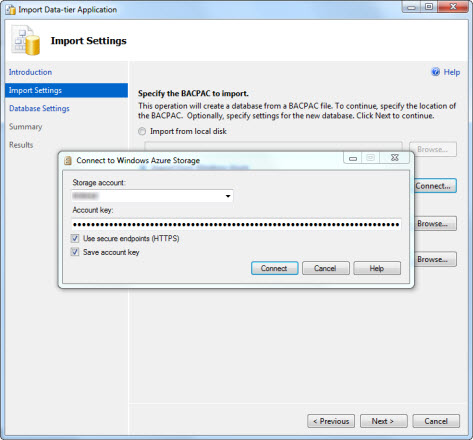Image resolution: width=473 pixels, height=440 pixels.
Task: Close the Import Data-tier Application window
Action: tap(453, 7)
